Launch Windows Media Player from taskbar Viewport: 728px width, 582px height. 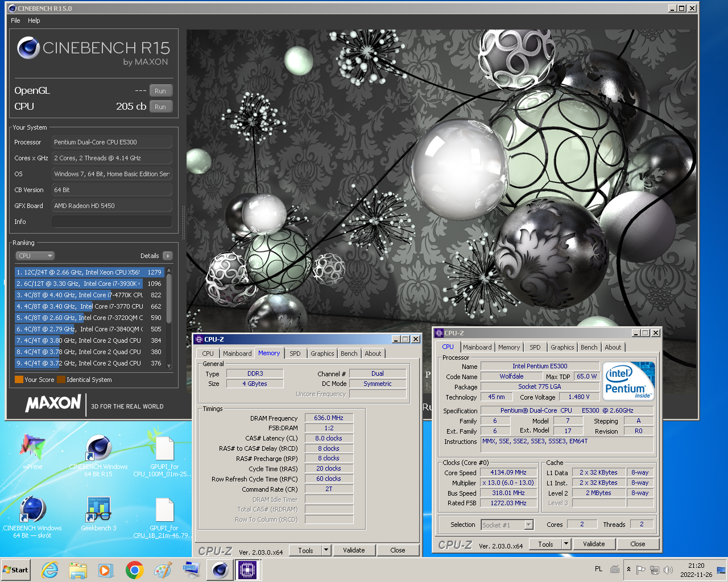coord(106,570)
